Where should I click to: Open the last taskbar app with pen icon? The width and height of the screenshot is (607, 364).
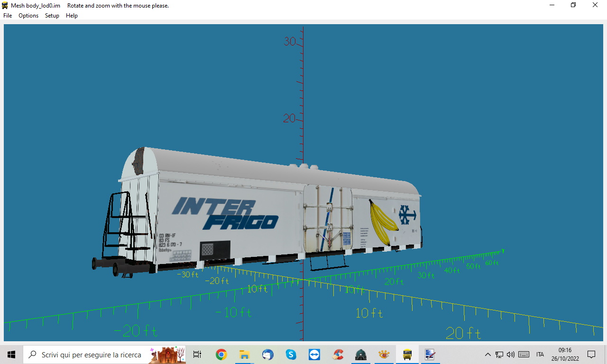click(430, 355)
